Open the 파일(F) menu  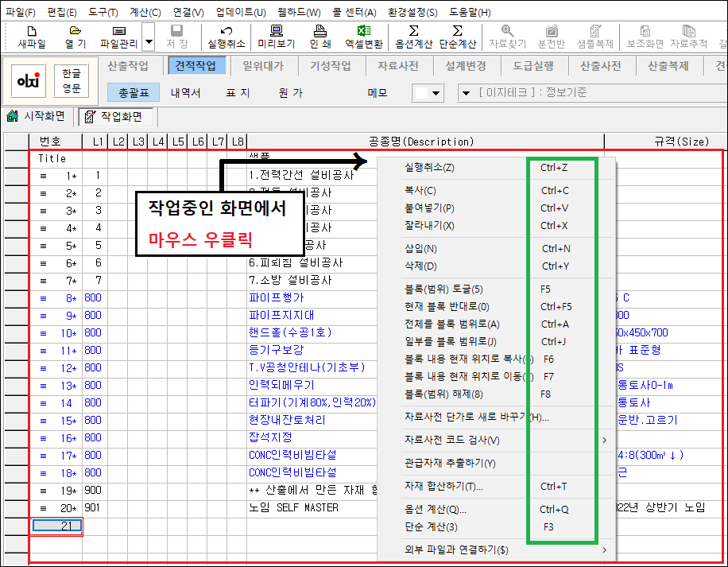point(21,12)
